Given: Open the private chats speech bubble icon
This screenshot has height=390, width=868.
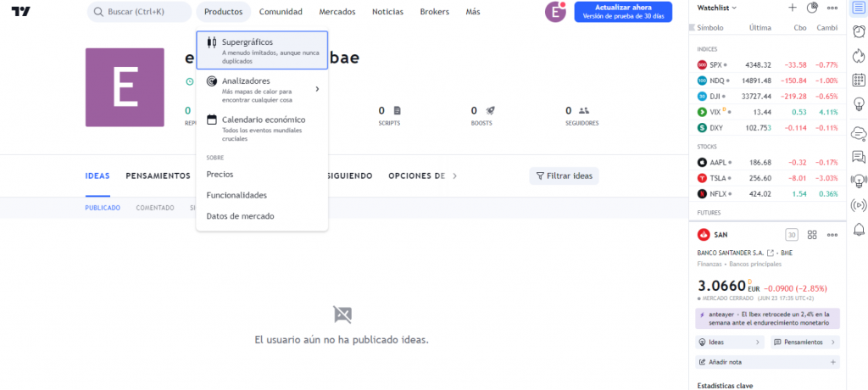Looking at the screenshot, I should (859, 157).
